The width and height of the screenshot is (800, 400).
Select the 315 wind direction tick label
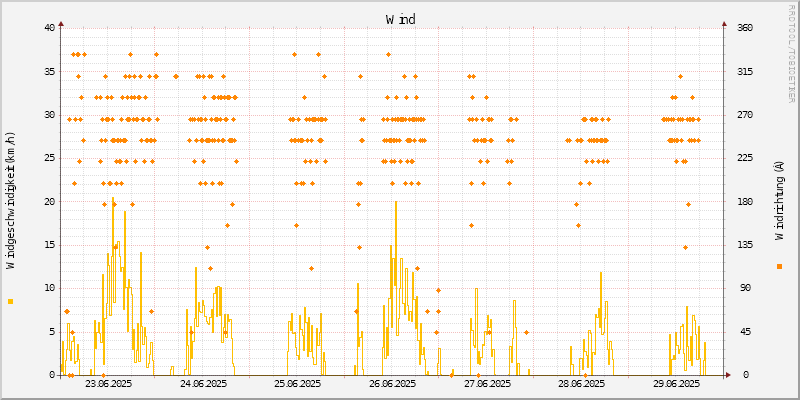pos(745,71)
